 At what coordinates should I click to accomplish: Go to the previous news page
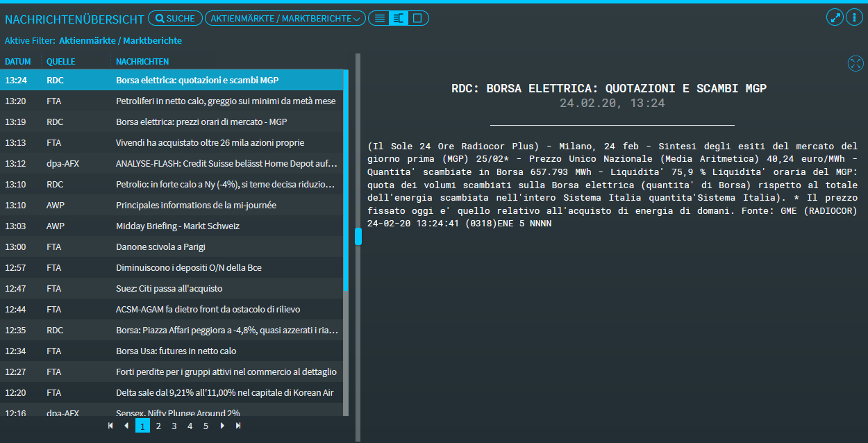pyautogui.click(x=126, y=426)
